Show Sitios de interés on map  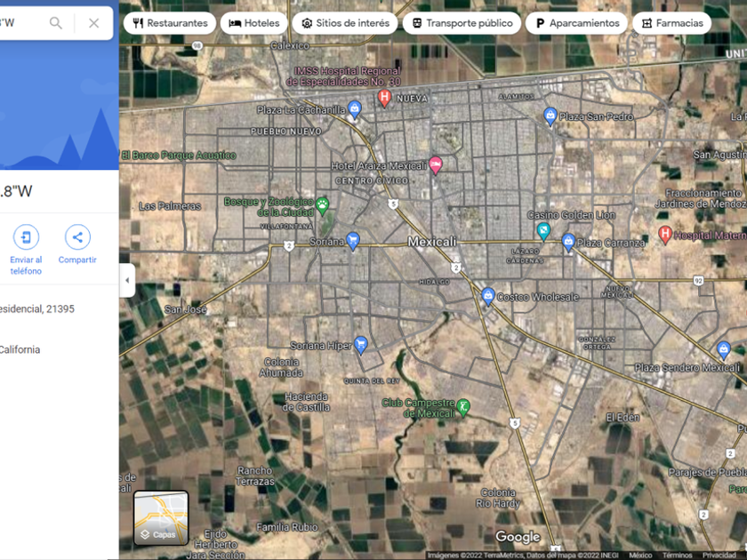click(x=345, y=23)
